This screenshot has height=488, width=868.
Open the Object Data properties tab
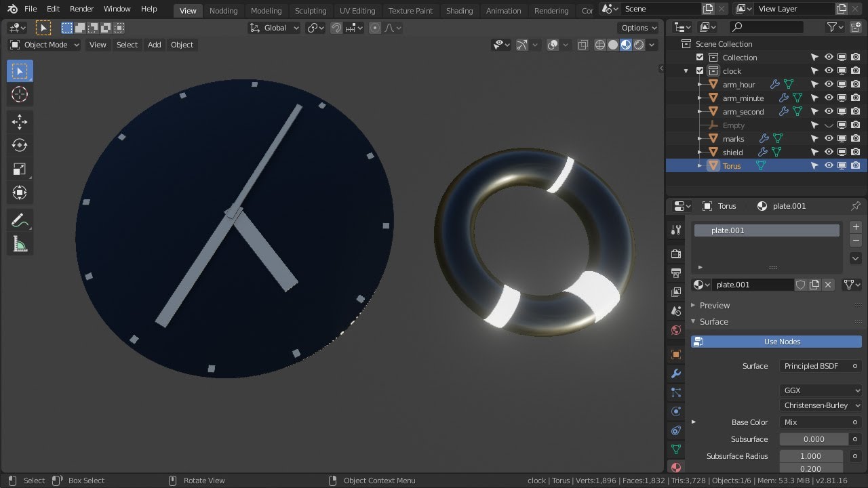click(x=675, y=449)
